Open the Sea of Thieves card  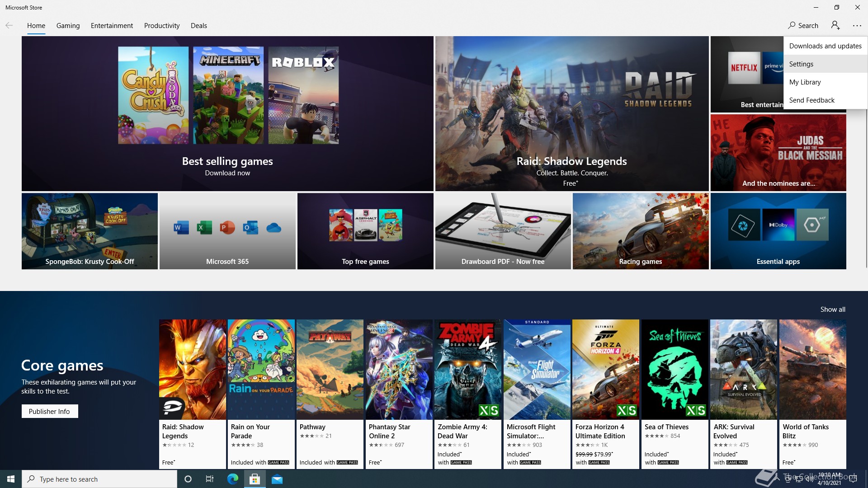coord(675,394)
